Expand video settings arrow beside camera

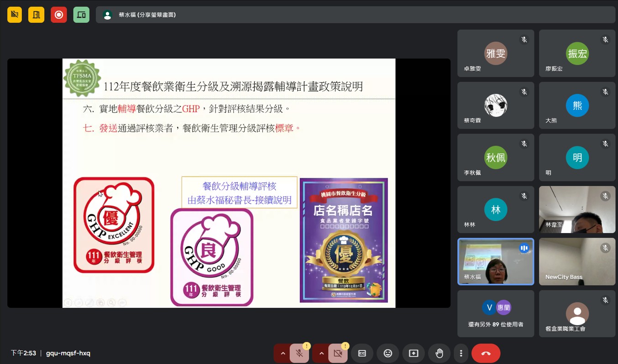321,354
